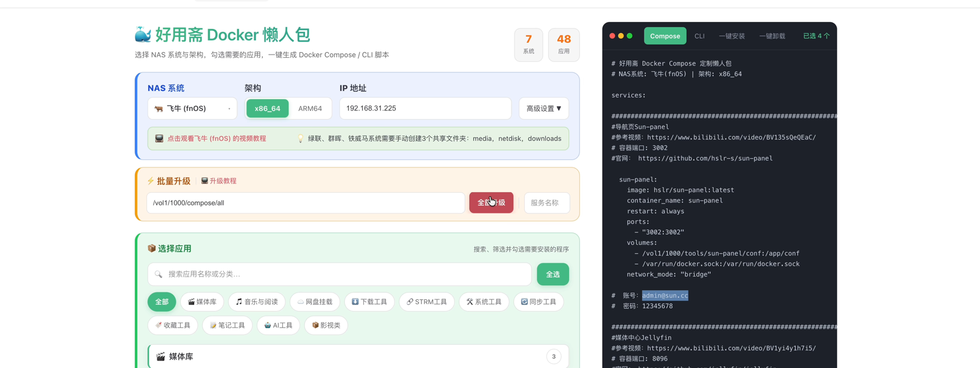This screenshot has height=368, width=980.
Task: Switch to CLI tab
Action: 699,36
